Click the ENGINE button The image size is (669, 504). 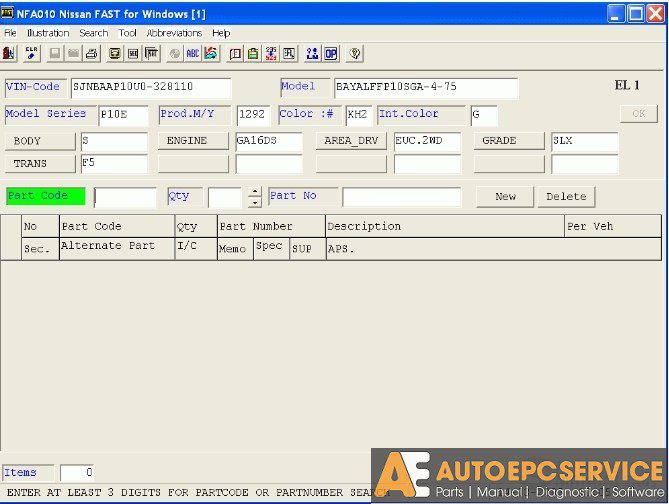tap(193, 141)
